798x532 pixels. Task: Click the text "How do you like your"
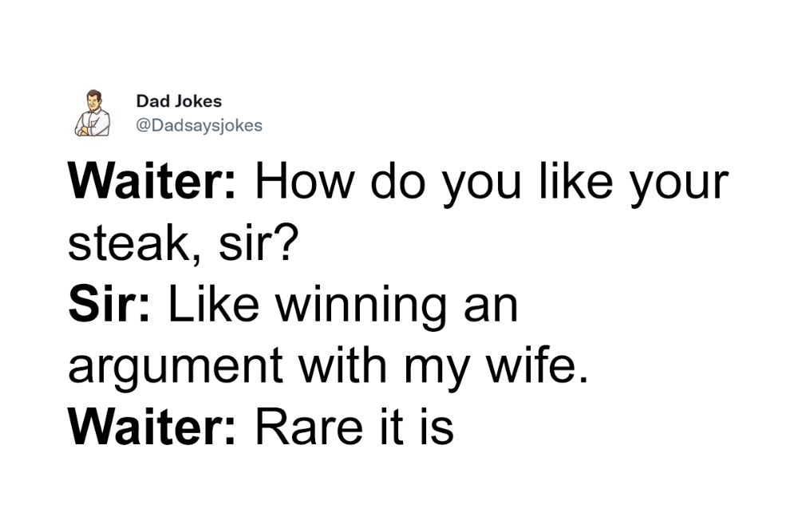click(x=492, y=183)
